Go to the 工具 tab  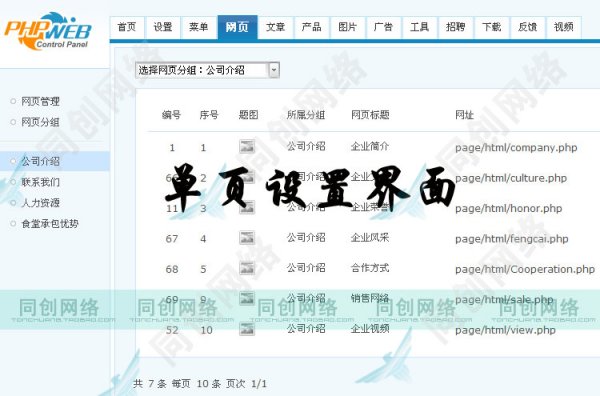419,27
